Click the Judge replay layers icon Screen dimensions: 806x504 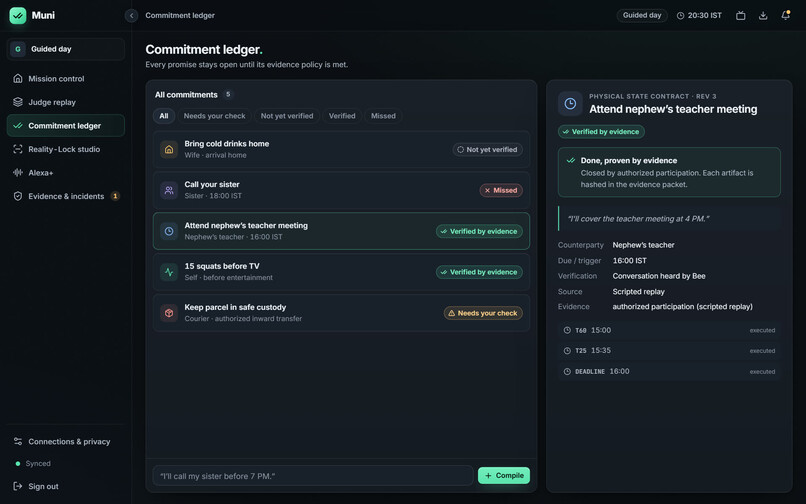coord(18,102)
